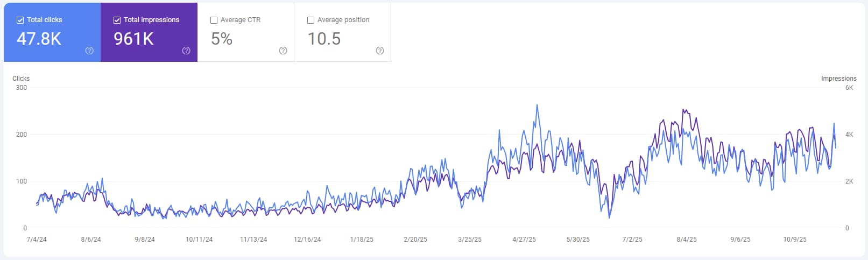Click the 10/9/25 date label
The width and height of the screenshot is (868, 260).
click(795, 240)
